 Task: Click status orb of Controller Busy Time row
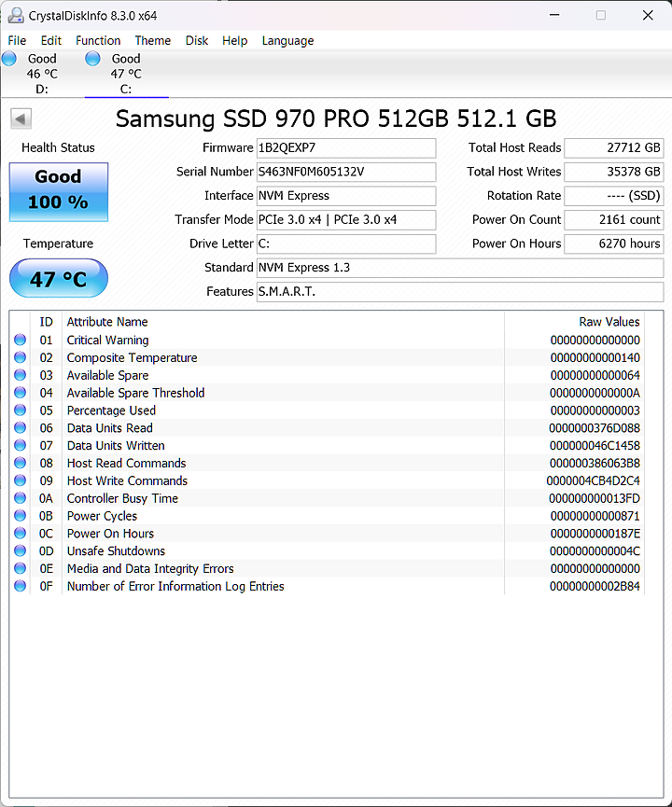pyautogui.click(x=21, y=497)
